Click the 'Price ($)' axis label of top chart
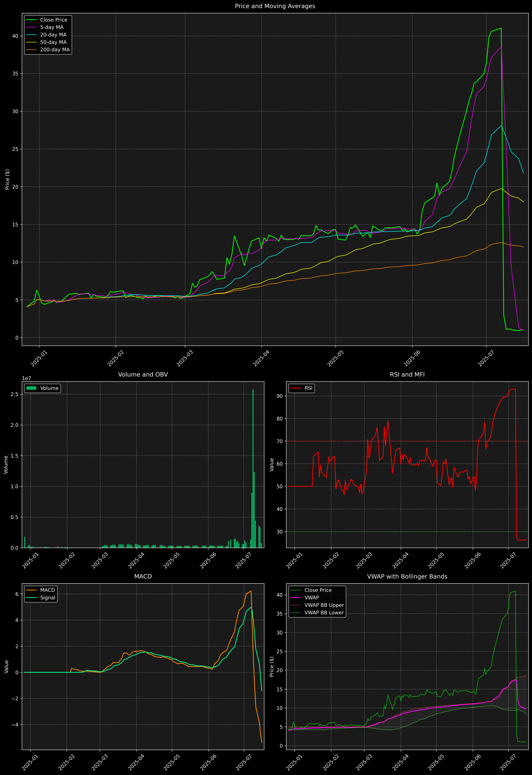This screenshot has width=532, height=775. tap(7, 179)
